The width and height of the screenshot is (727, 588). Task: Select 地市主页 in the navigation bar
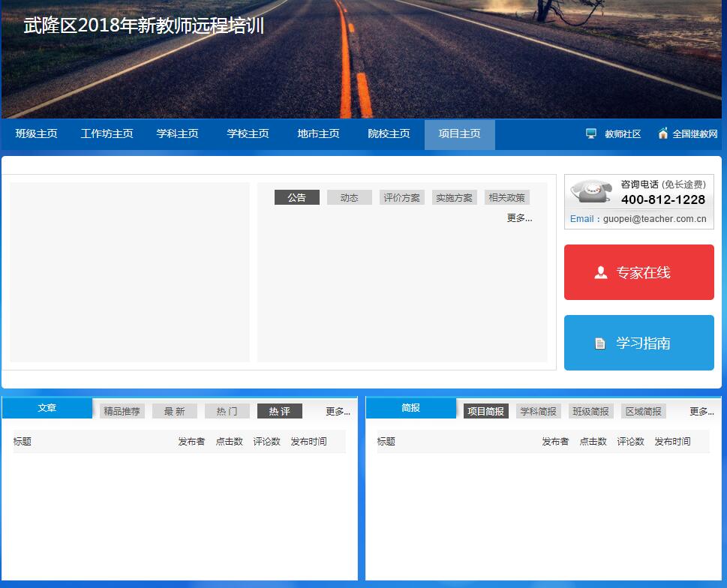click(319, 134)
